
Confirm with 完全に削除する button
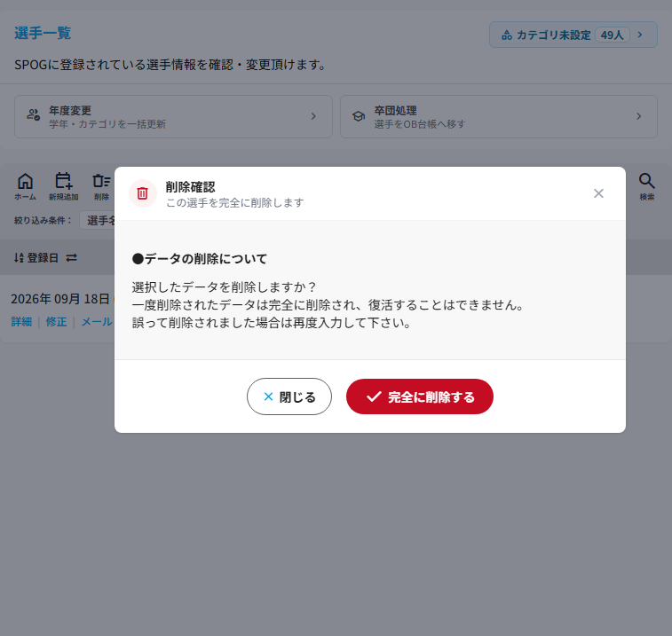(420, 397)
